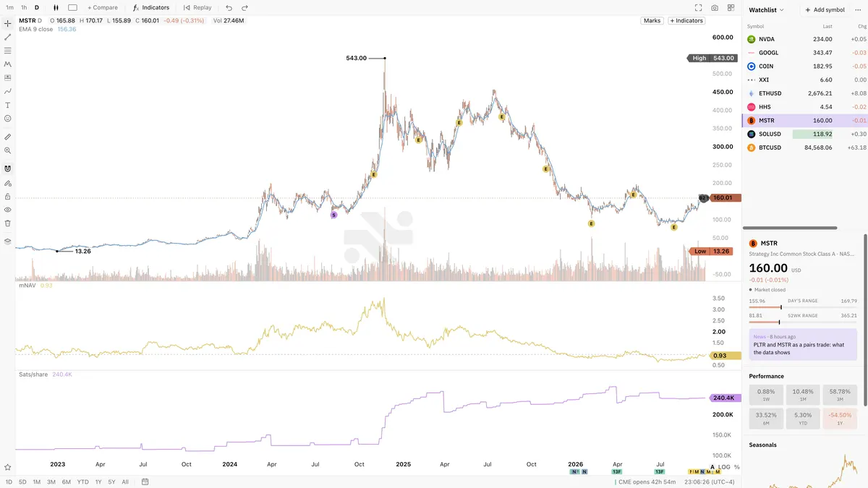Set chart range to 5Y

tap(111, 481)
